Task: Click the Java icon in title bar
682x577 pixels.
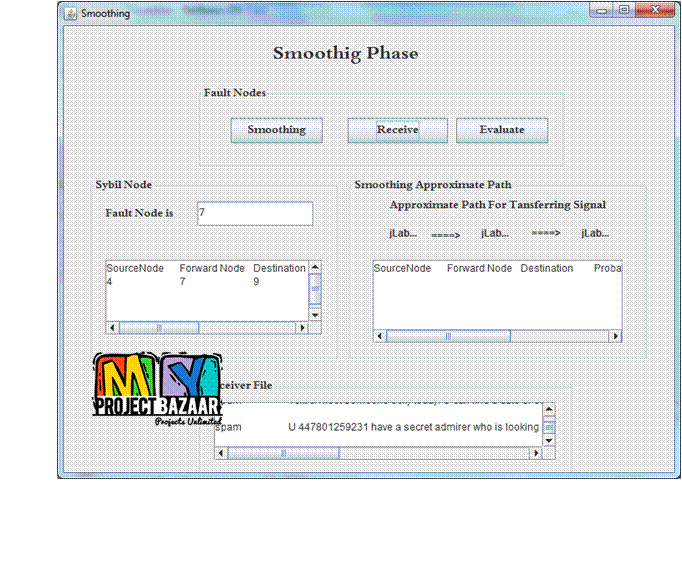Action: click(x=71, y=14)
